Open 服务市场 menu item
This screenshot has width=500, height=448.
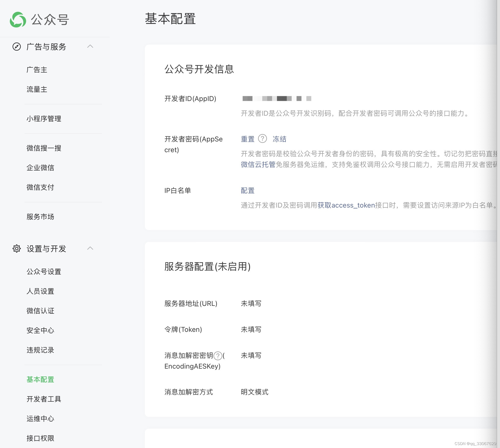point(40,217)
